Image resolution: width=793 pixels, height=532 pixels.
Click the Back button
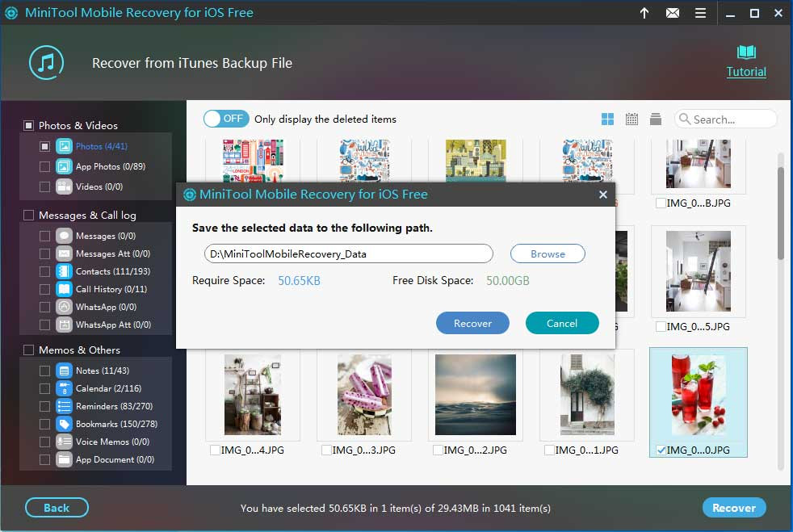coord(57,508)
